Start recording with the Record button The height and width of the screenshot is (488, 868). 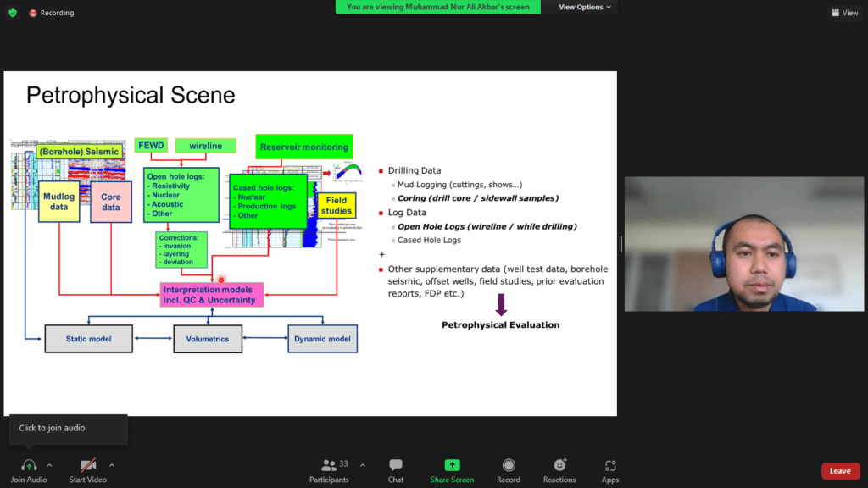click(509, 465)
